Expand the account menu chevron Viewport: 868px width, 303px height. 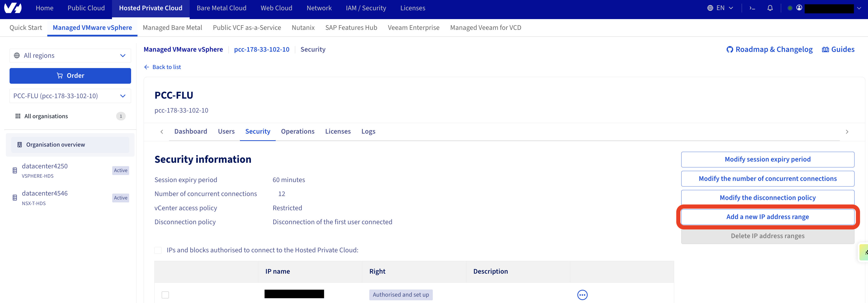[859, 8]
